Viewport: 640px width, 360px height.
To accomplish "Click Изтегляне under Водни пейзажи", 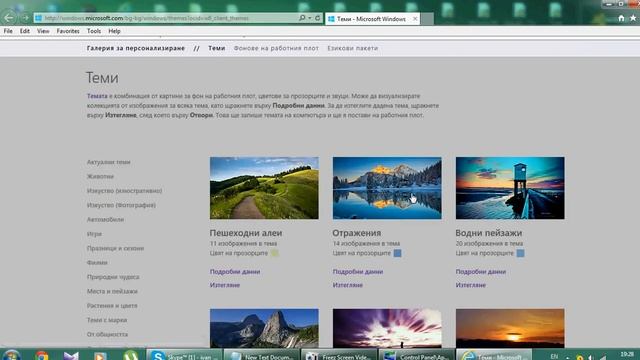I will 471,285.
